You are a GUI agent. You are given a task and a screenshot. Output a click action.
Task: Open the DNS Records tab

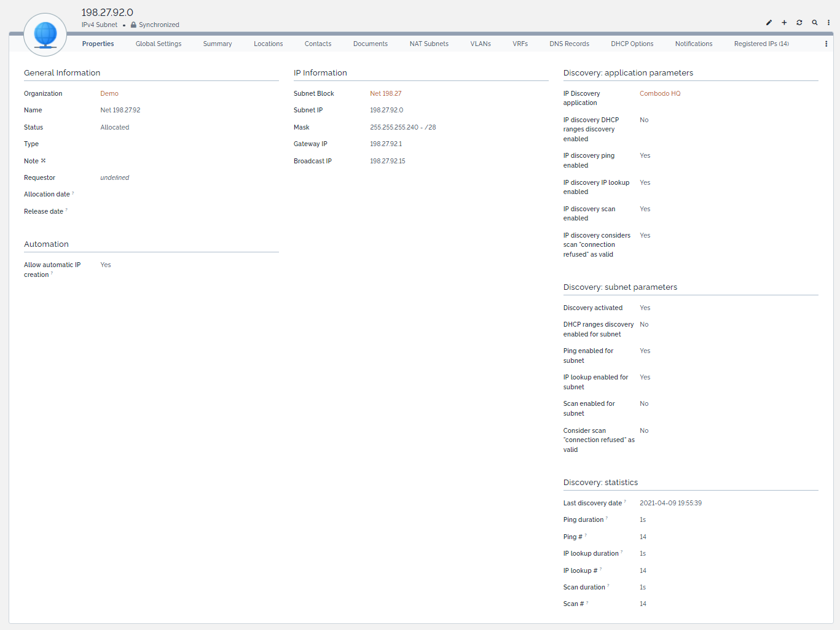[569, 44]
